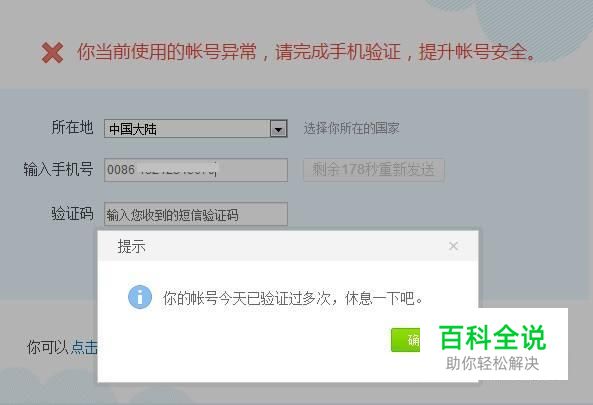
Task: Click the 短信验证码 input field
Action: click(196, 214)
